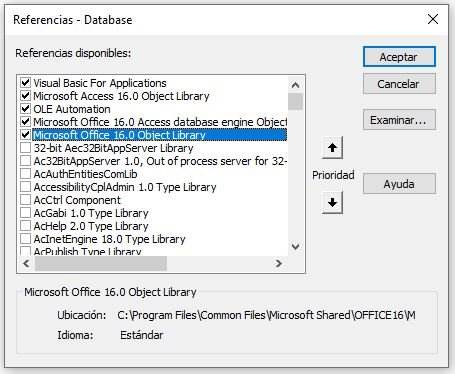
Task: Uncheck Microsoft Office 16.0 Object Library checkbox
Action: 25,135
